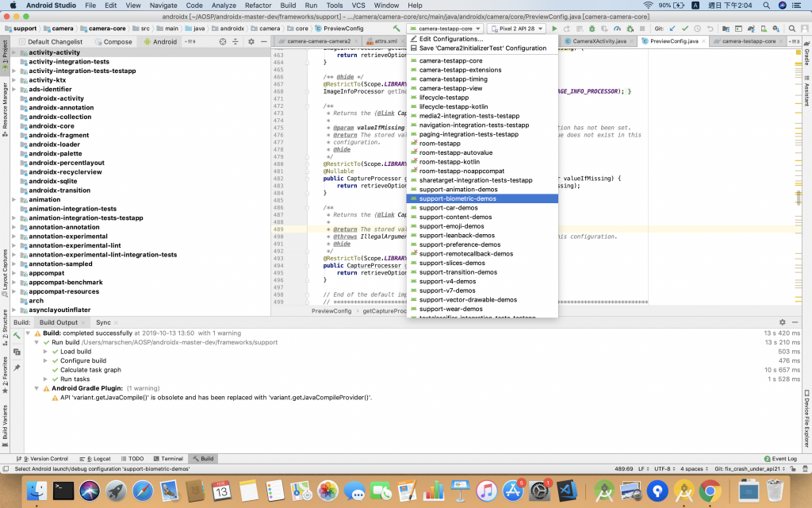Click the green Run app icon

click(554, 29)
